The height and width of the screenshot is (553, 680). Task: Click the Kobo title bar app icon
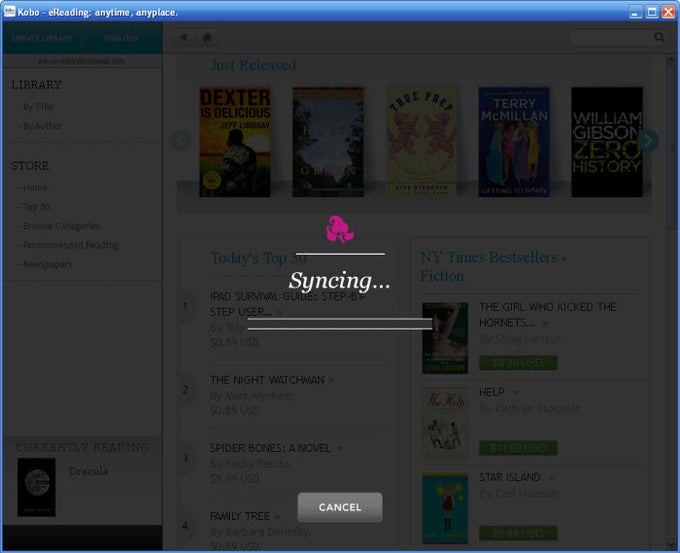pos(9,11)
